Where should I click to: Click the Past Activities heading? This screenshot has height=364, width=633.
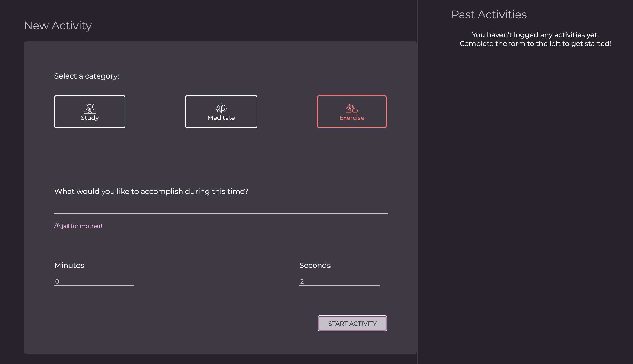(489, 14)
